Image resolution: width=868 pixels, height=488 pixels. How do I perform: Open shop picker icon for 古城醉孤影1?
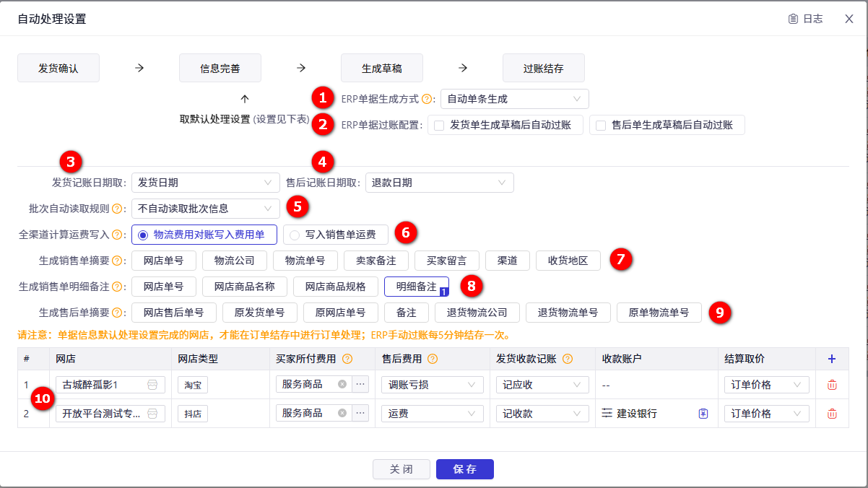[x=152, y=385]
